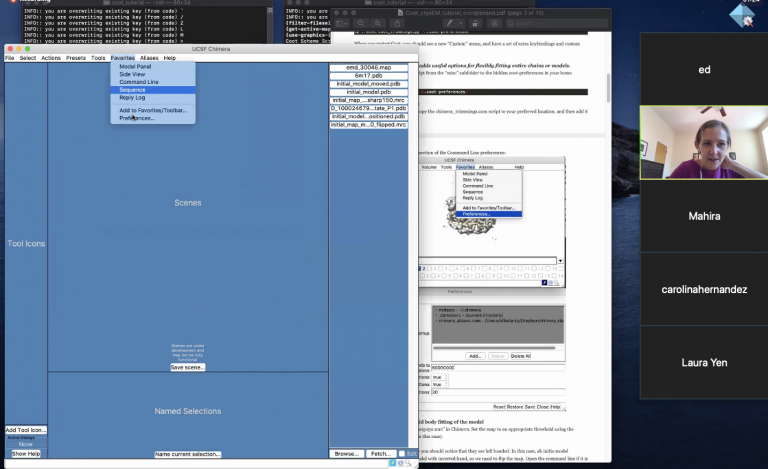
Task: Open the Select menu in Chimera
Action: pos(28,58)
